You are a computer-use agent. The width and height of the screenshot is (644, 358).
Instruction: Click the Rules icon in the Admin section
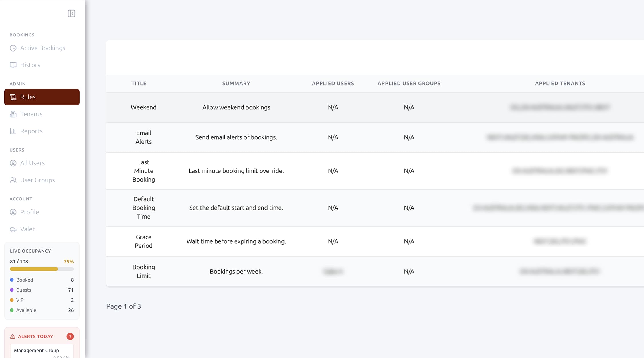[x=13, y=97]
